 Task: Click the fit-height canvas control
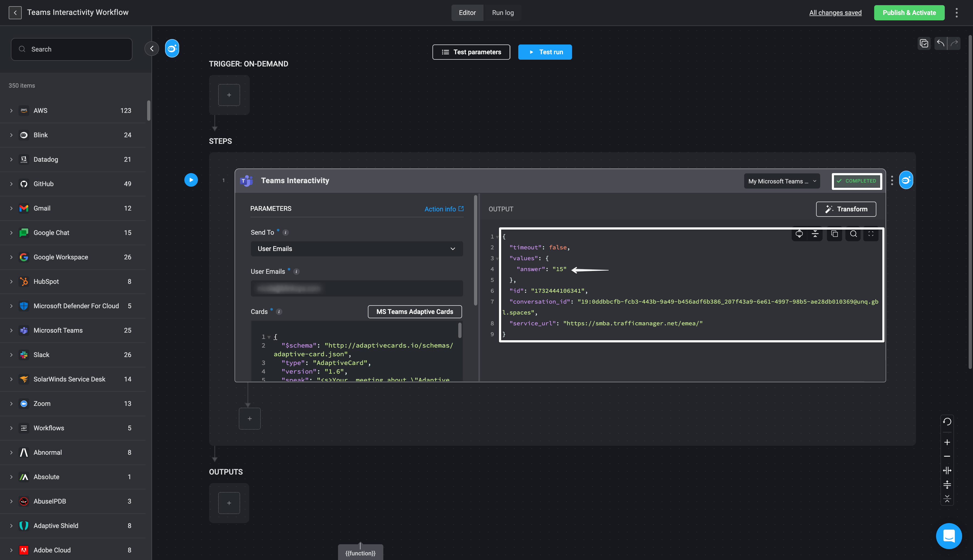(x=947, y=485)
